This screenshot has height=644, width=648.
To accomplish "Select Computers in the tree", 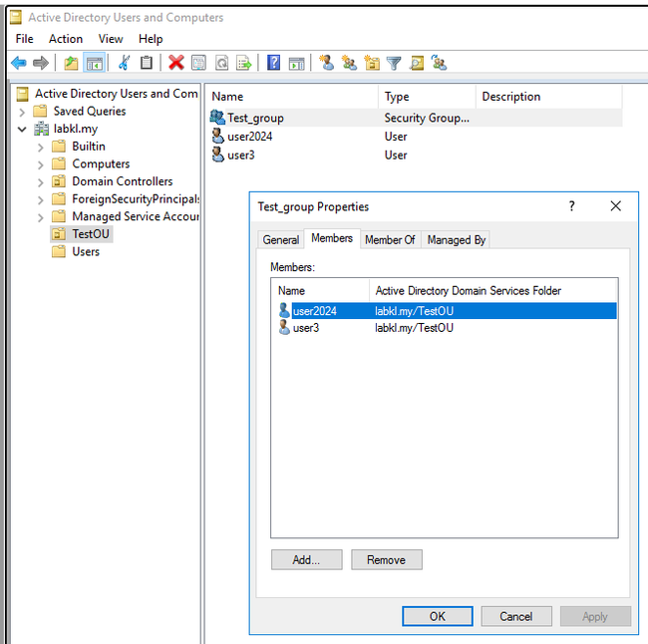I will pyautogui.click(x=91, y=163).
